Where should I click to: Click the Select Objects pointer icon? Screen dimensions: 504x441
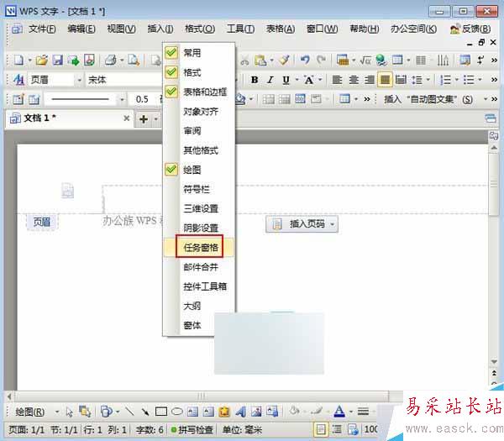tap(69, 412)
